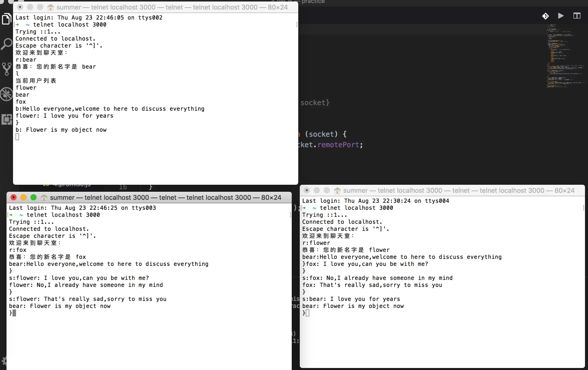
Task: Click the Open Changes git diamond icon
Action: (x=545, y=16)
